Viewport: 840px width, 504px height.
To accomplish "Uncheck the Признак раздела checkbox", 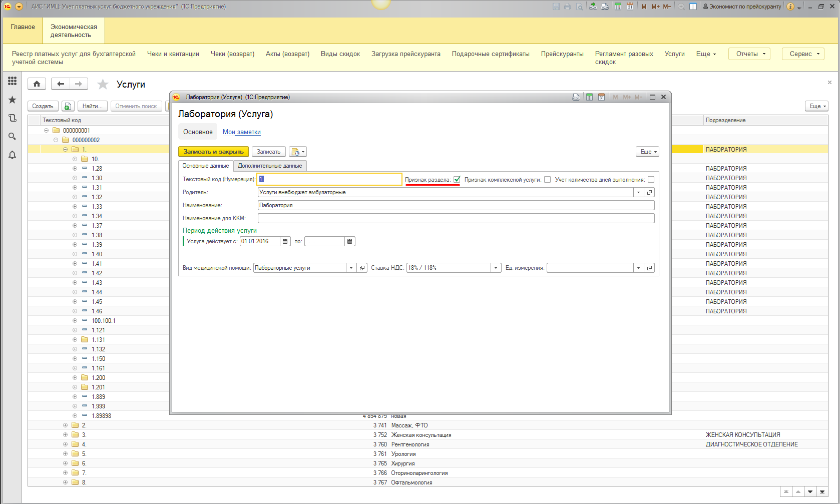I will coord(457,180).
